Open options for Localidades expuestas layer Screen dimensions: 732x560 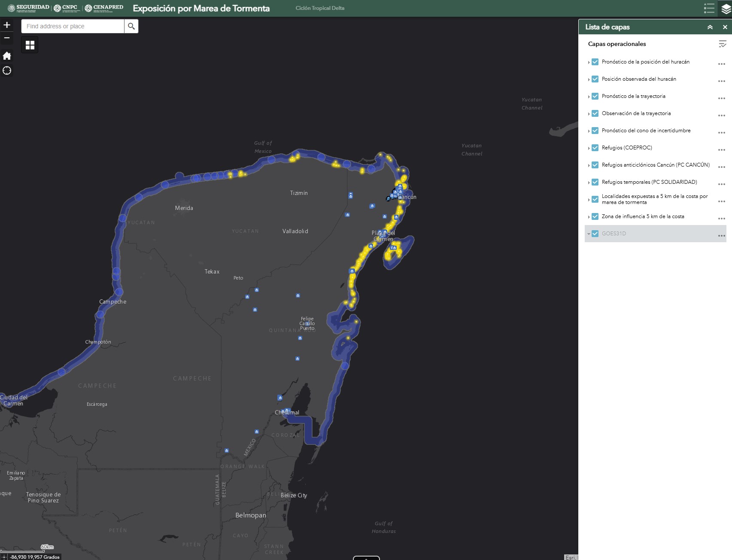(722, 201)
